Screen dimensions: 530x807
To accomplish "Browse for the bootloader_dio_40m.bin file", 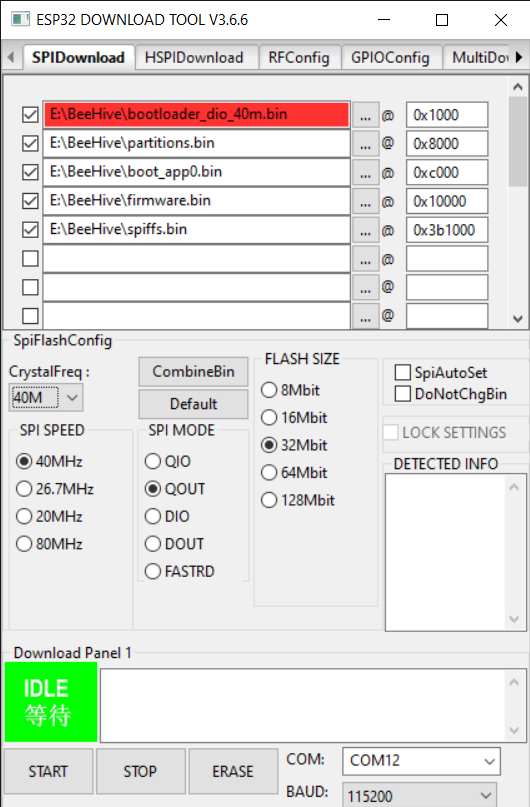I will tap(365, 115).
